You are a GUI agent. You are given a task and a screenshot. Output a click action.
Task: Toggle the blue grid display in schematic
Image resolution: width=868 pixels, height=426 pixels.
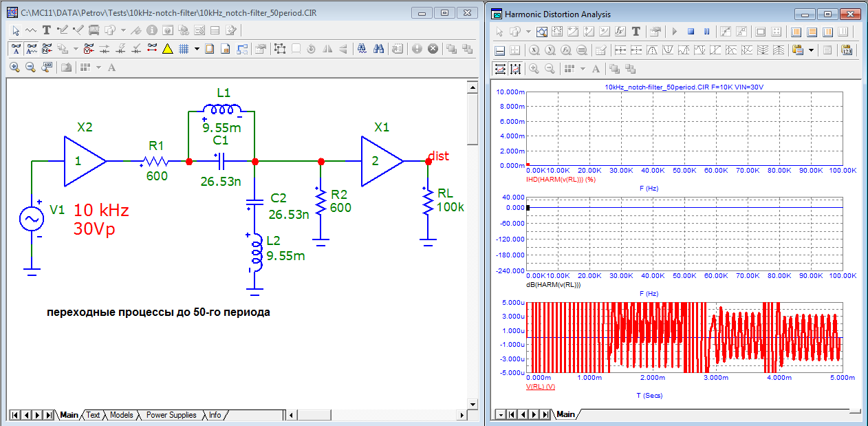pos(184,49)
